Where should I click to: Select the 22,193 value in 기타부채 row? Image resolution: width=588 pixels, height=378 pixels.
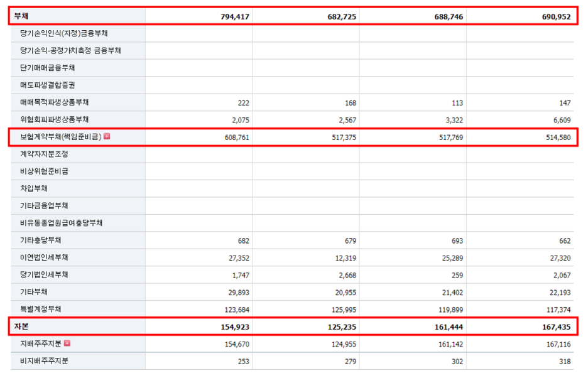pyautogui.click(x=560, y=293)
